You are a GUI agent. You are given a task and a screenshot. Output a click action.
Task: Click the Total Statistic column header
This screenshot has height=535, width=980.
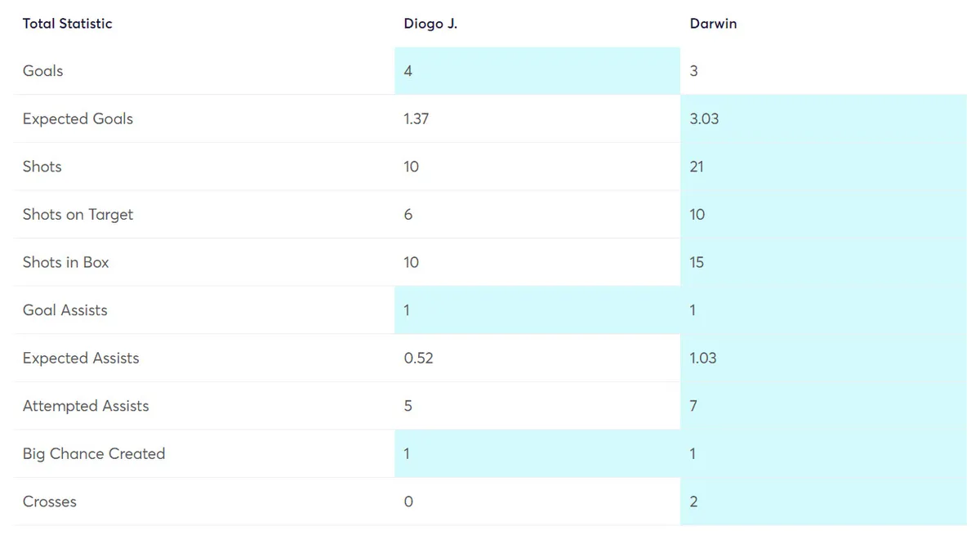(67, 24)
